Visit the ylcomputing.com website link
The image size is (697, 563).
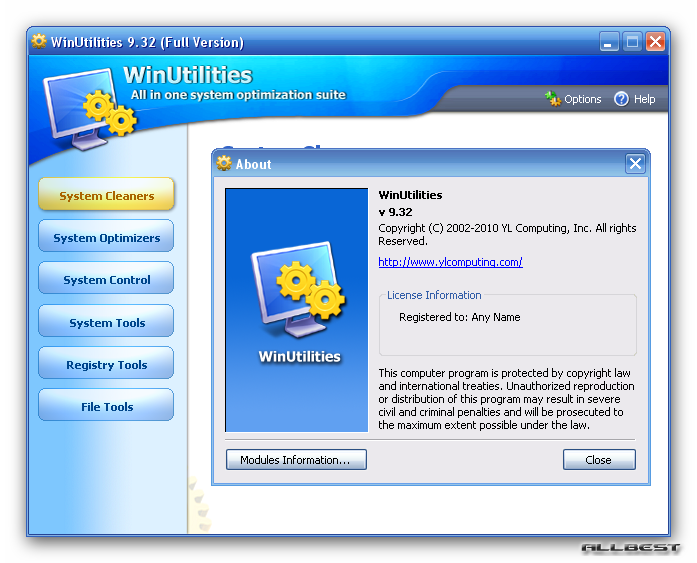tap(450, 262)
